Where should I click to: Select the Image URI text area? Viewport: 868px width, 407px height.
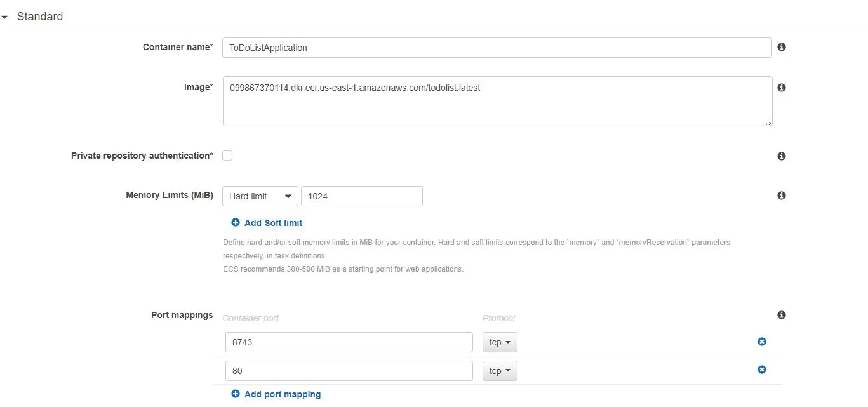point(497,102)
